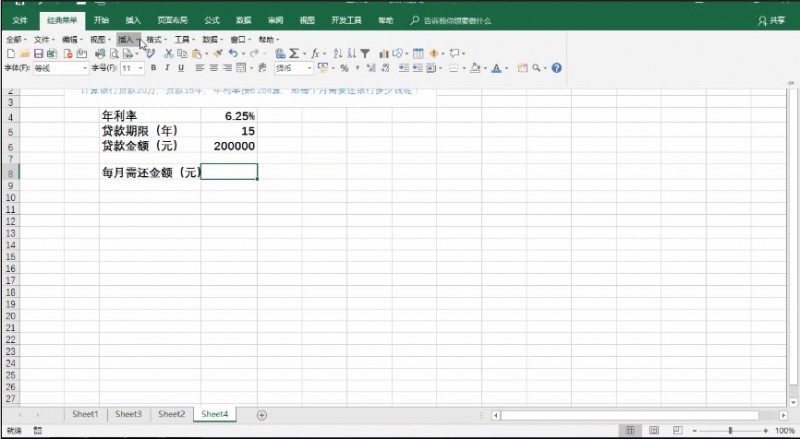Viewport: 800px width, 439px height.
Task: Apply font color with the A swatch
Action: 496,68
